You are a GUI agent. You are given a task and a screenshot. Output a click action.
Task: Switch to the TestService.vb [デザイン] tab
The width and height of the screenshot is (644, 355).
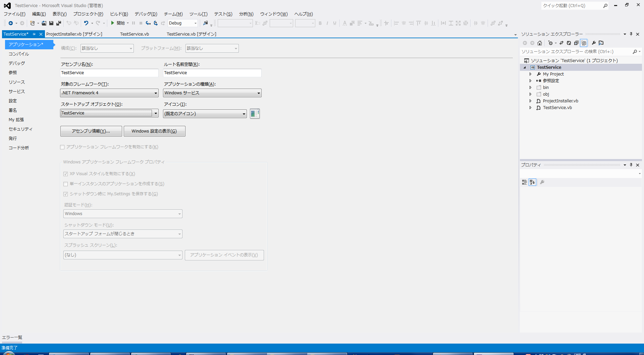coord(192,34)
